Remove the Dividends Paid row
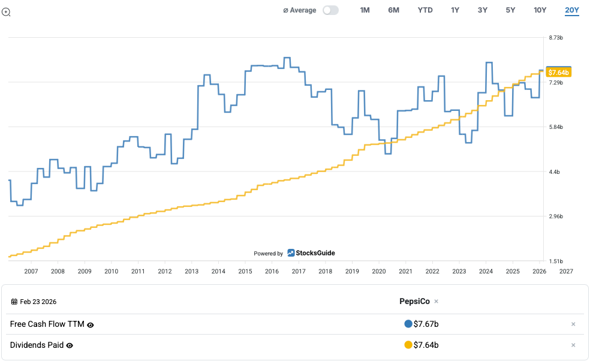The width and height of the screenshot is (593, 364). point(573,345)
